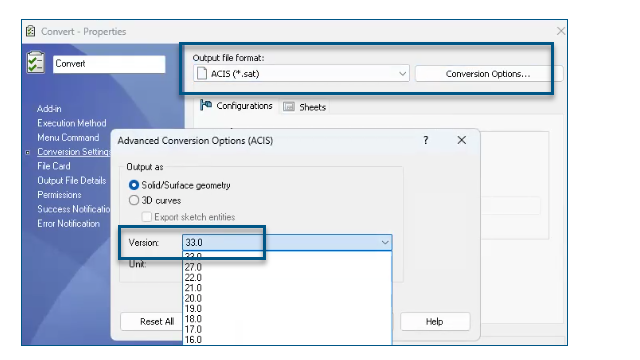Open the File Card page

(x=53, y=166)
